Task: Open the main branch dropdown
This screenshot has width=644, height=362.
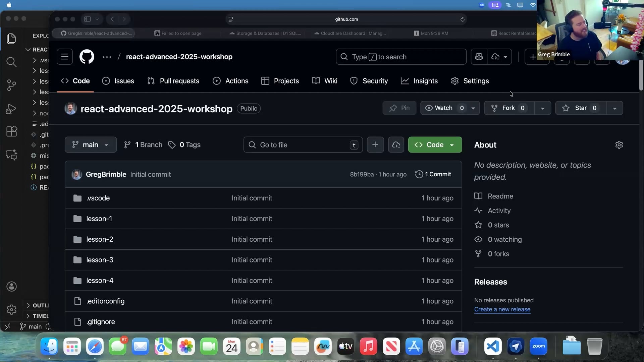Action: click(91, 145)
